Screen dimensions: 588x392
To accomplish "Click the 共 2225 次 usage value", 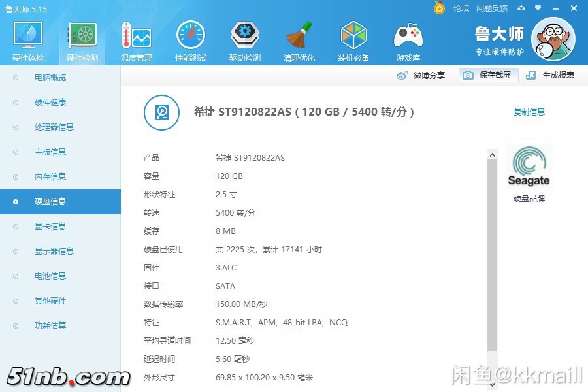I will point(269,250).
